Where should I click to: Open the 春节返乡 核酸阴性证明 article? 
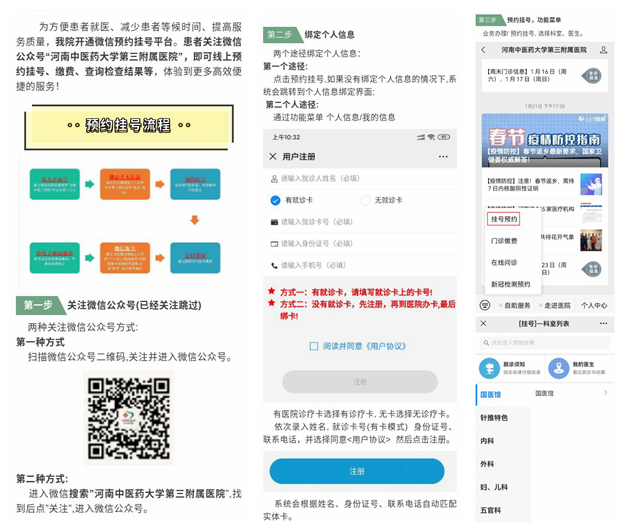pos(545,184)
